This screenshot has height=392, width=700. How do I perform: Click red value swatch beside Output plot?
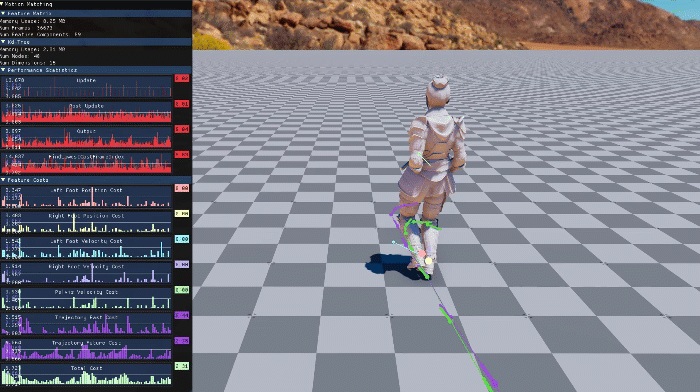click(x=182, y=129)
